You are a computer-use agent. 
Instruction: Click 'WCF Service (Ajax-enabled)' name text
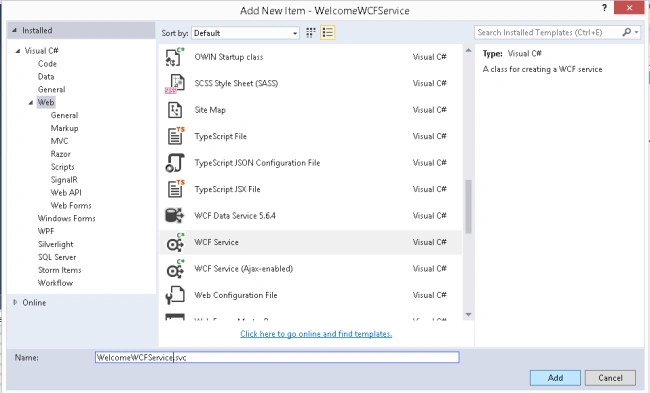tap(243, 269)
